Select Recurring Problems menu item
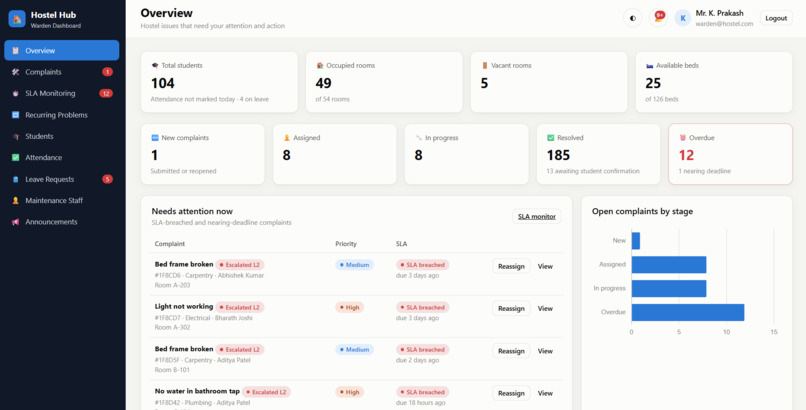This screenshot has height=410, width=806. [62, 115]
